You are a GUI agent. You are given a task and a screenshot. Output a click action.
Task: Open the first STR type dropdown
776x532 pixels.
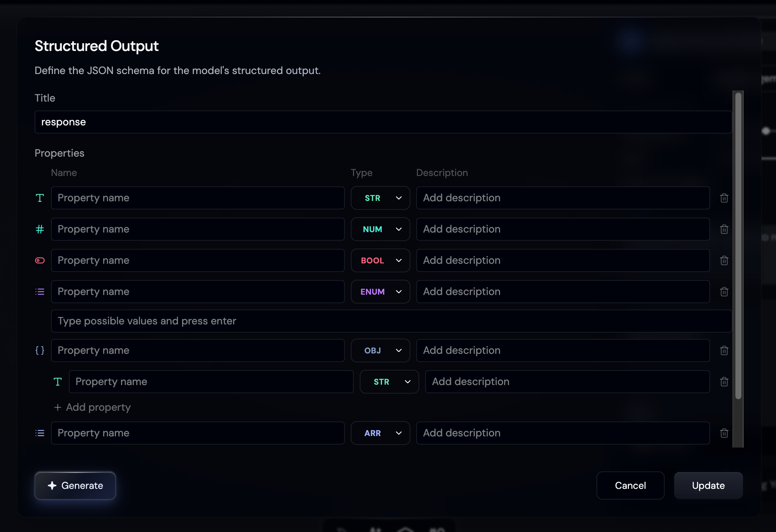pos(380,198)
